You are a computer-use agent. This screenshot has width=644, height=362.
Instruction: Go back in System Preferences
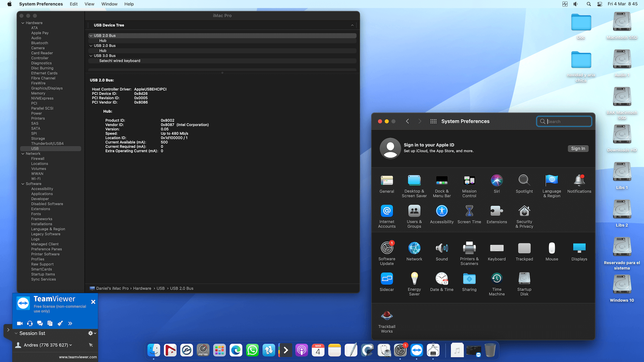407,121
